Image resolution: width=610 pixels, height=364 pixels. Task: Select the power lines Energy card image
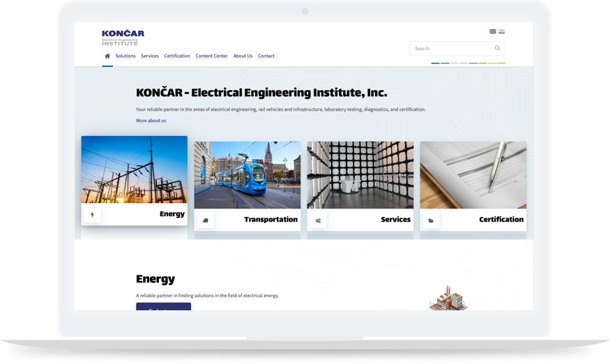134,169
